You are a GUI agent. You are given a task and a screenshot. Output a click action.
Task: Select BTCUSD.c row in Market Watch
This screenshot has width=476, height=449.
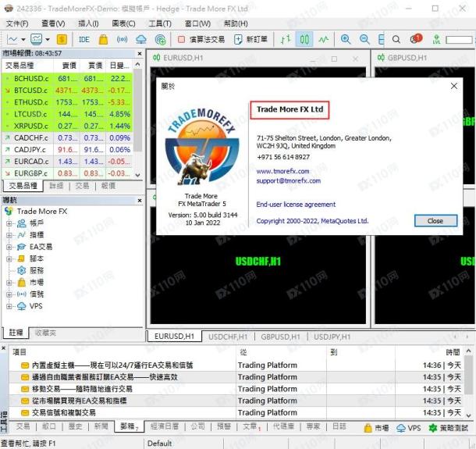[x=67, y=91]
